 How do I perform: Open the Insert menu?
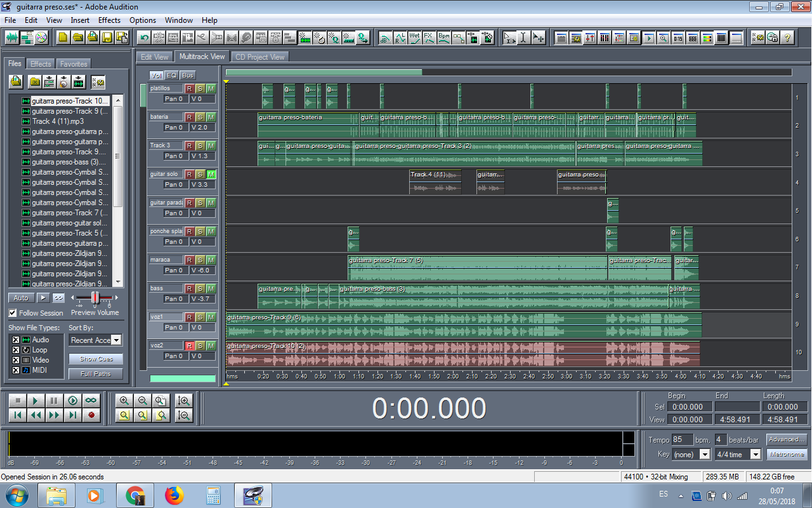(x=80, y=20)
